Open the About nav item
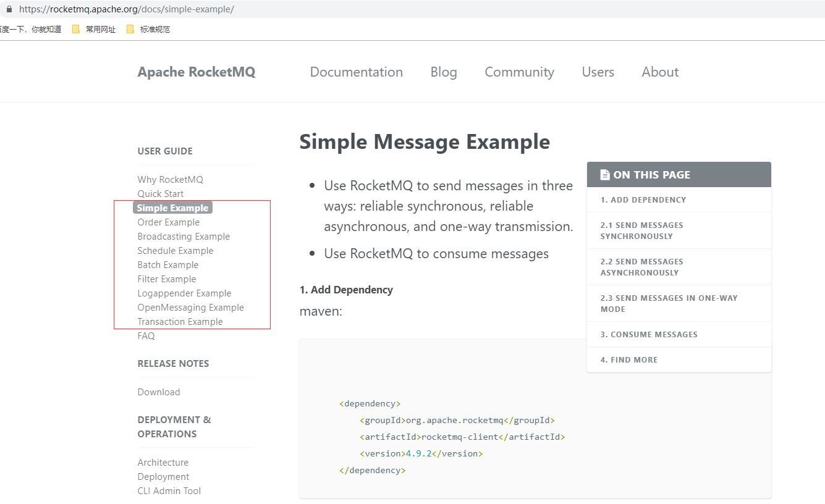825x504 pixels. (x=660, y=72)
